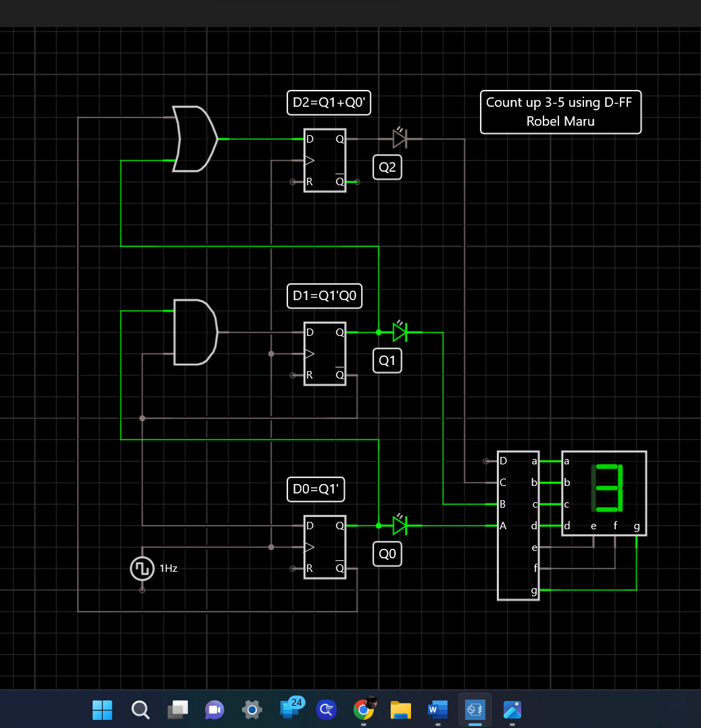This screenshot has width=701, height=728.
Task: Click the "Count up 3-5 using D-FF" title box
Action: pyautogui.click(x=560, y=112)
